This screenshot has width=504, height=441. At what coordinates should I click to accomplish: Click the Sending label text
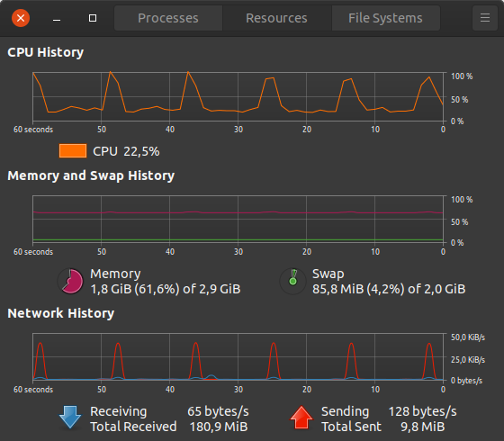pos(346,411)
